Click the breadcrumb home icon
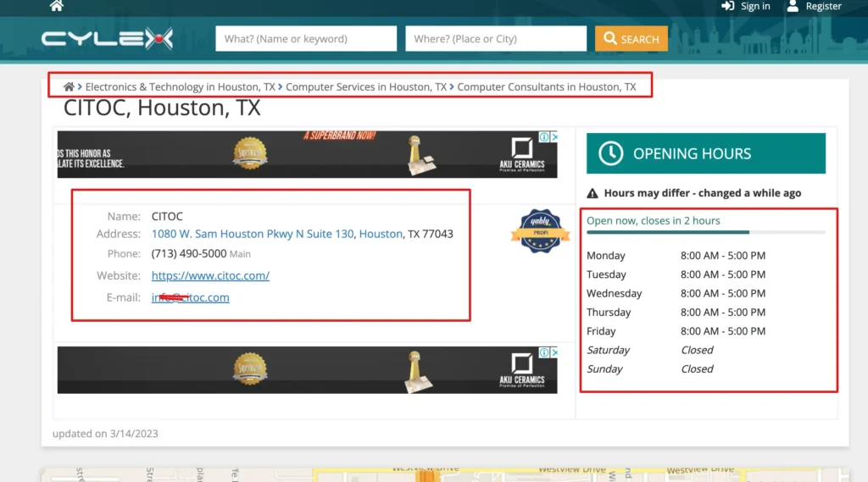The width and height of the screenshot is (868, 482). pyautogui.click(x=69, y=87)
